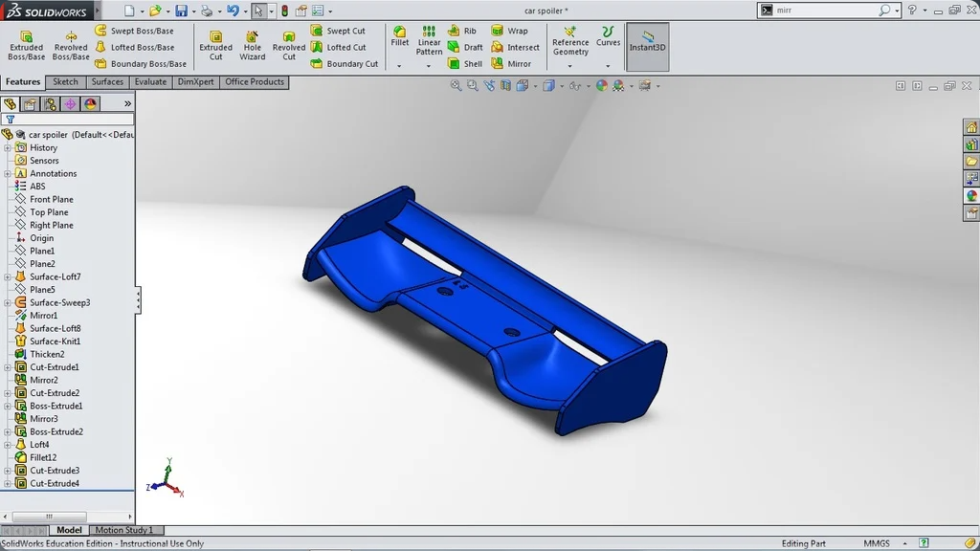
Task: Expand the Display Style dropdown arrow
Action: pos(562,84)
